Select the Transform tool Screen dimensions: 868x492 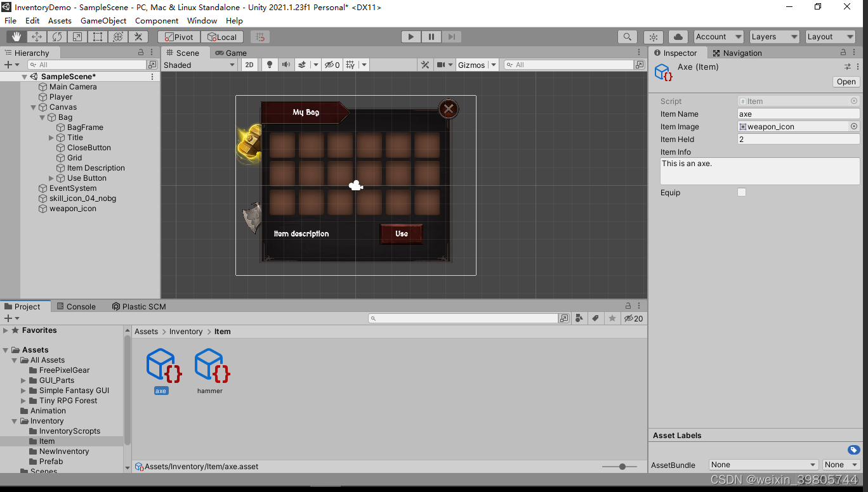[118, 37]
